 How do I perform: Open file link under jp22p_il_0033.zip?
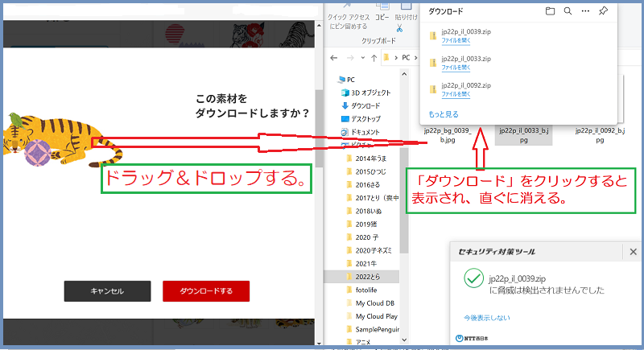(x=456, y=68)
